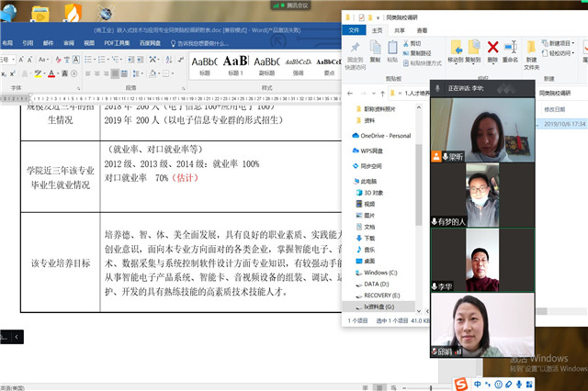
Task: Click the Cut (剪切) button
Action: coord(415,43)
